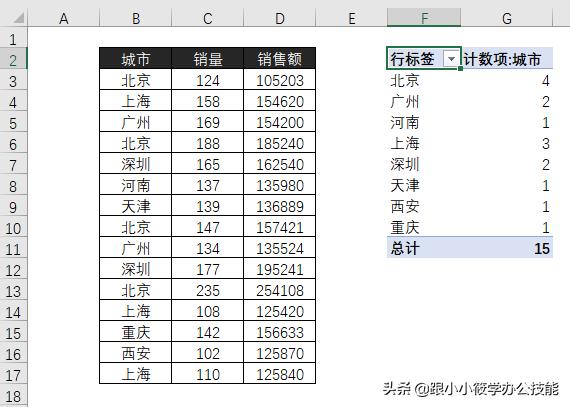The height and width of the screenshot is (407, 570).
Task: Select column F header
Action: [x=424, y=18]
